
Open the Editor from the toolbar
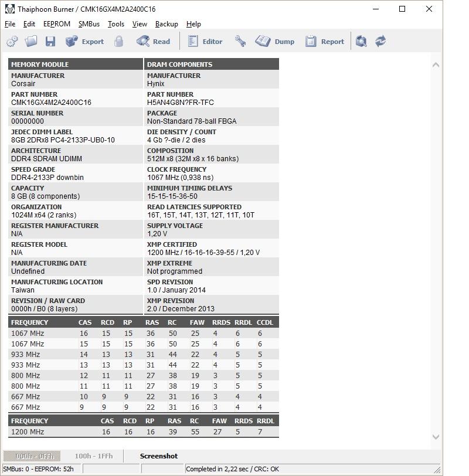205,41
